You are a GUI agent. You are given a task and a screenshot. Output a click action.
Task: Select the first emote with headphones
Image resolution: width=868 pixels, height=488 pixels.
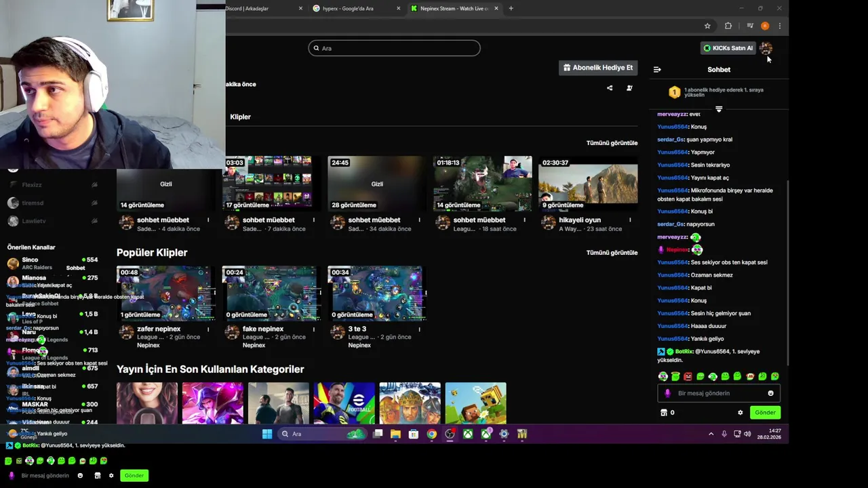click(x=663, y=376)
